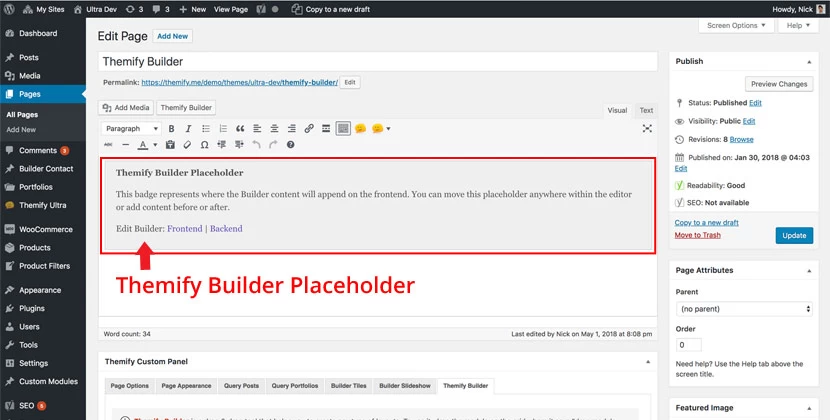Click the clear formatting eraser icon
This screenshot has height=420, width=830.
point(187,145)
